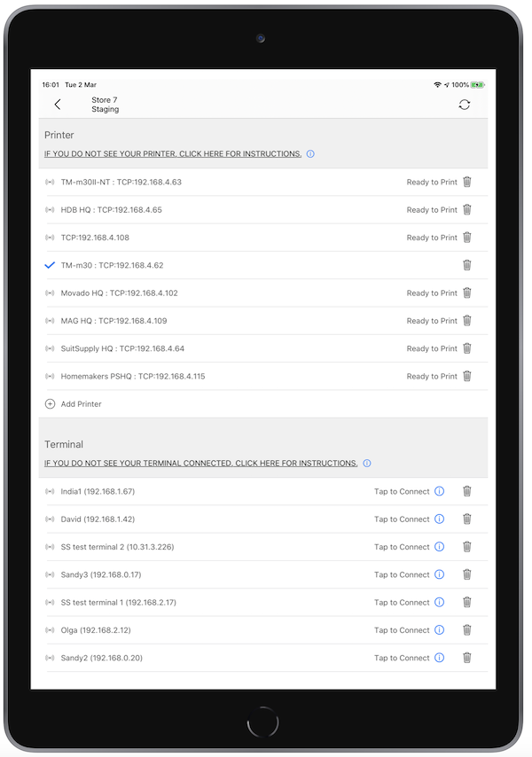Delete the Sandy2 terminal
Screen dimensions: 532x757
pos(466,658)
